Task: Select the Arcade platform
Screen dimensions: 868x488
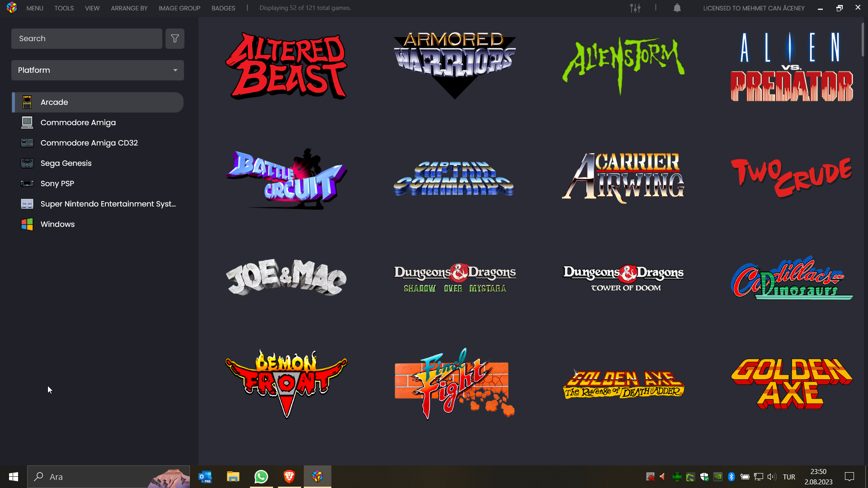Action: tap(98, 102)
